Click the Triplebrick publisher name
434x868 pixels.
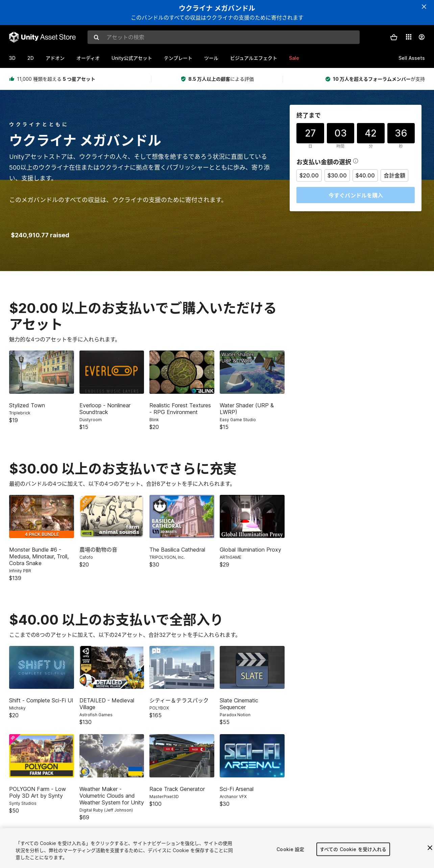point(20,413)
